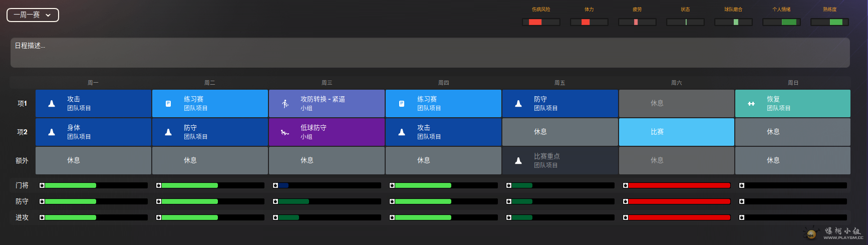868x245 pixels.
Task: Select Monday's extra 休息 slot
Action: pos(93,160)
